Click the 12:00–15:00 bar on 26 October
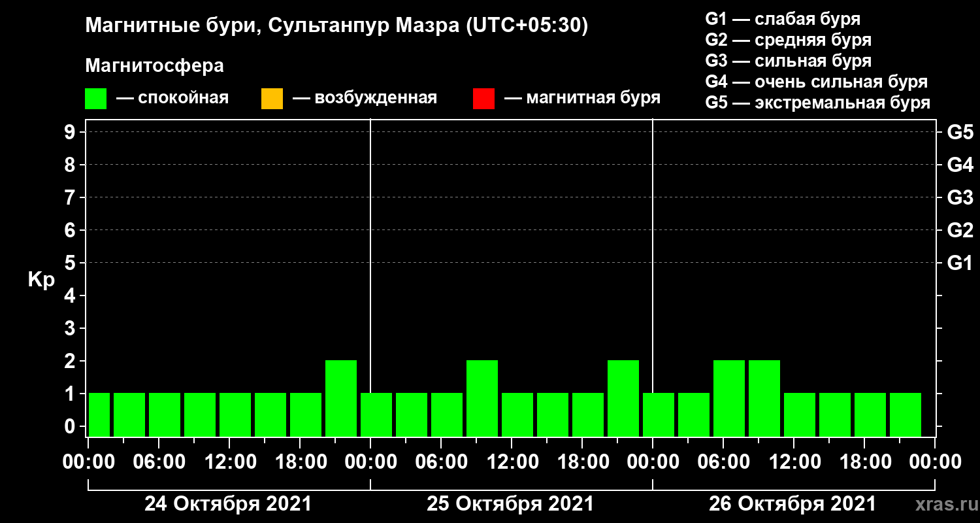This screenshot has width=980, height=523. tap(800, 414)
